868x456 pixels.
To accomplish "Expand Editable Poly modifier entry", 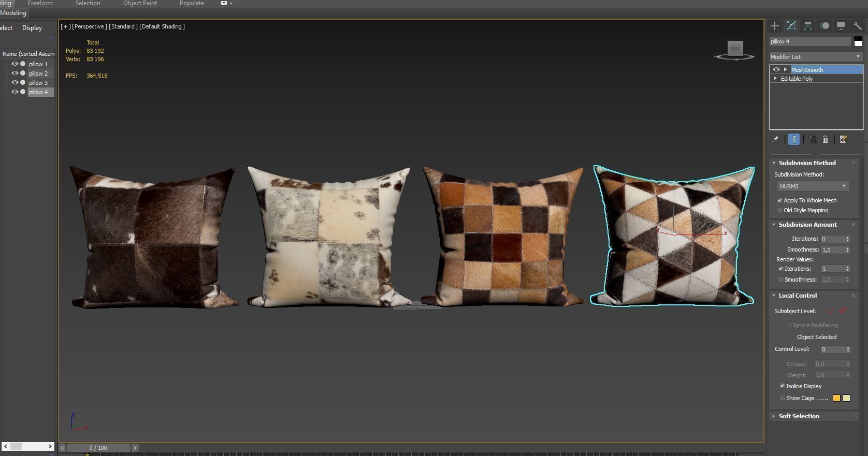I will pyautogui.click(x=775, y=79).
